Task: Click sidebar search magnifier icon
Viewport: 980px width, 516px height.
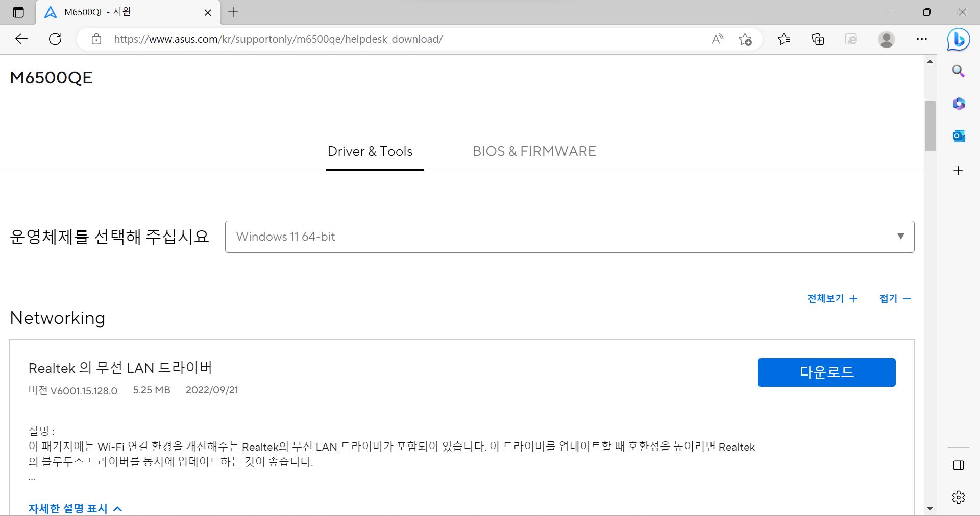Action: click(959, 71)
